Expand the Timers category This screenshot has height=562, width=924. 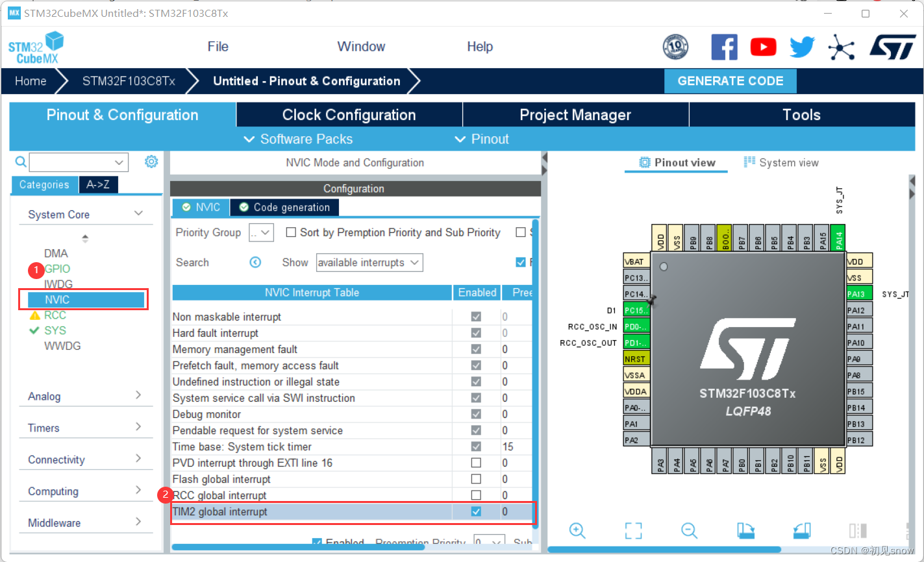point(138,426)
